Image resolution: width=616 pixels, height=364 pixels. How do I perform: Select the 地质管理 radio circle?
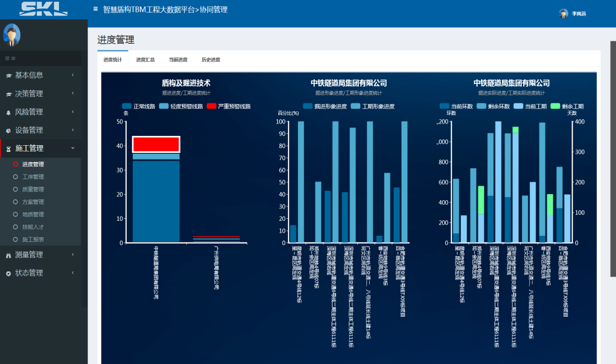pyautogui.click(x=15, y=215)
